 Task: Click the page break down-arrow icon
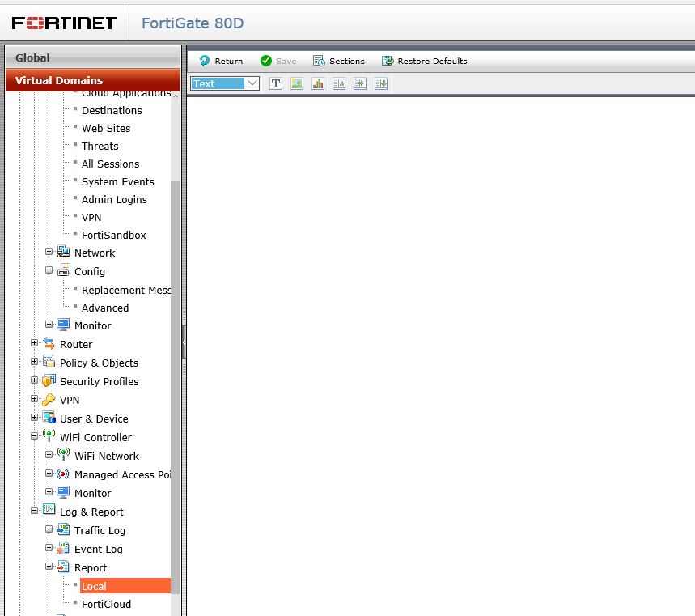pos(381,83)
